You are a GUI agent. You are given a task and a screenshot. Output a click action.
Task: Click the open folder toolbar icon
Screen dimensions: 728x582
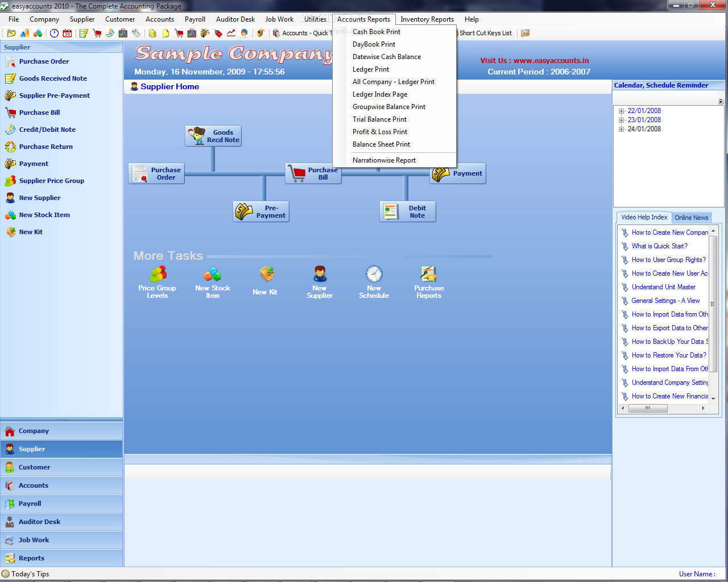(x=11, y=33)
